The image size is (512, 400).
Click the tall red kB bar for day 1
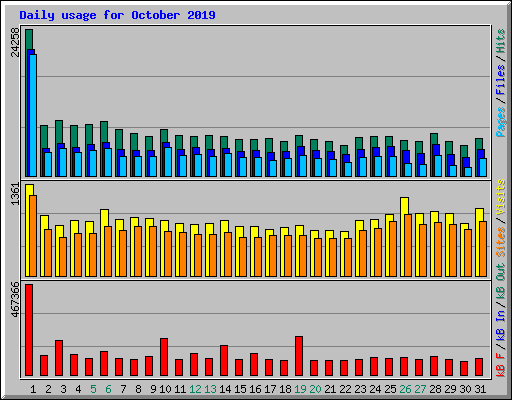click(29, 330)
